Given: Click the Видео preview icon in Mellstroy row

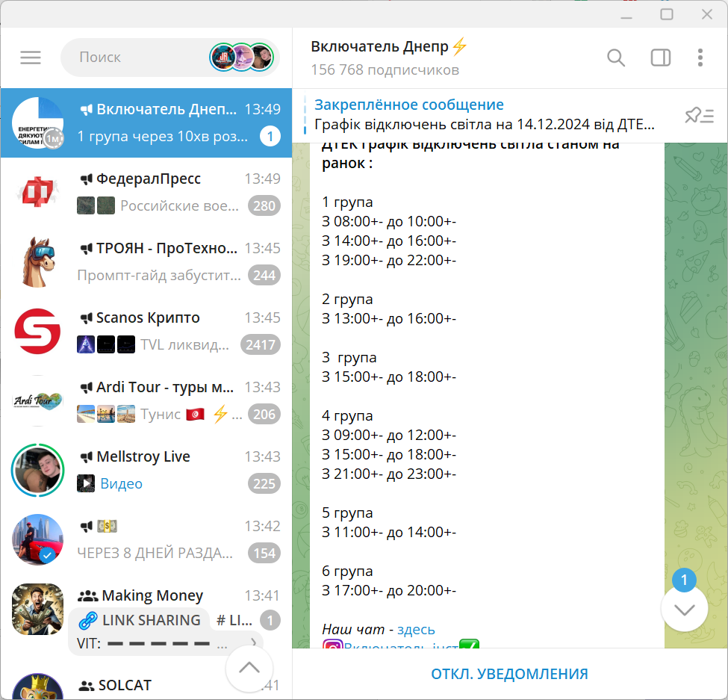Looking at the screenshot, I should pyautogui.click(x=86, y=483).
